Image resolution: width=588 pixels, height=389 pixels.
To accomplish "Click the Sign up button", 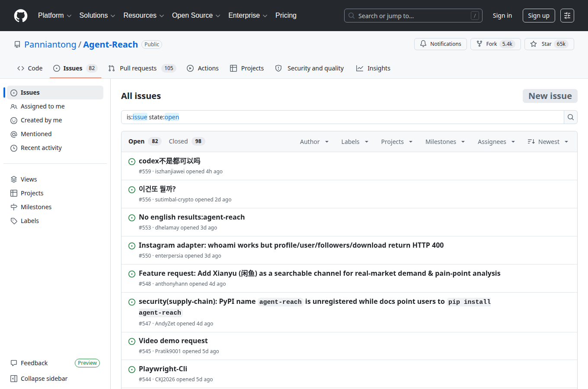I will coord(539,16).
